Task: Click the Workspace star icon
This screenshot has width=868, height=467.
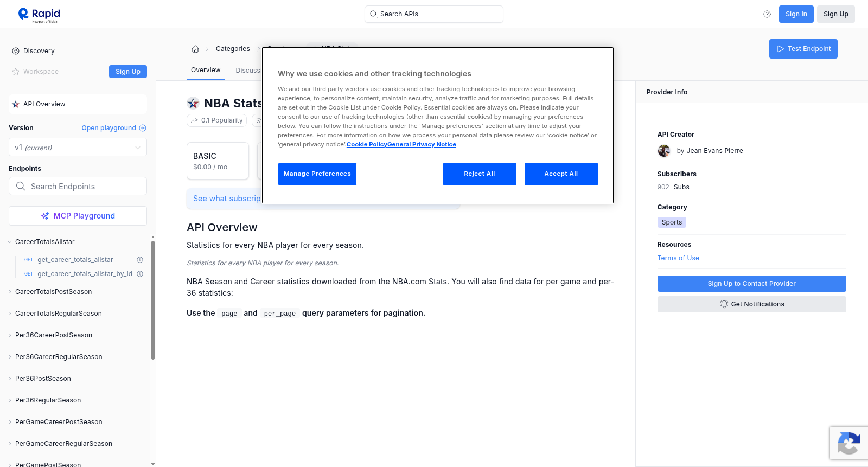Action: click(x=16, y=72)
